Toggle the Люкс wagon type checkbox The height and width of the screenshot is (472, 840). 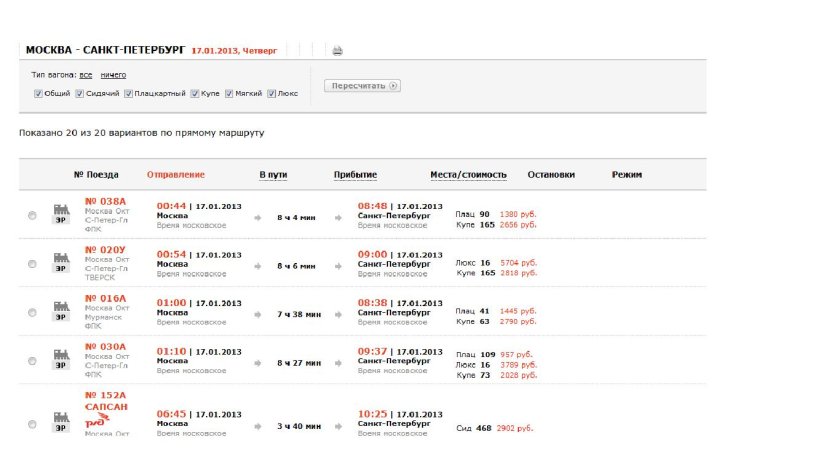point(271,94)
